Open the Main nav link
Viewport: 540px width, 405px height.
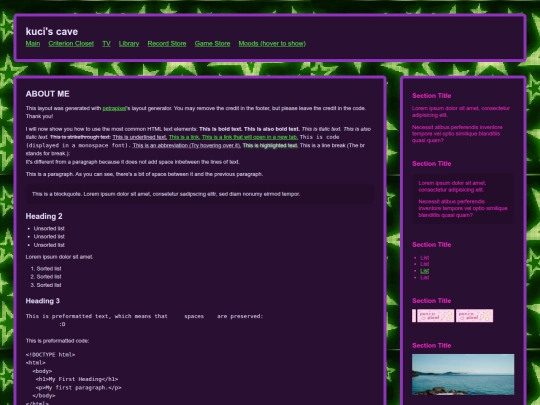[33, 43]
